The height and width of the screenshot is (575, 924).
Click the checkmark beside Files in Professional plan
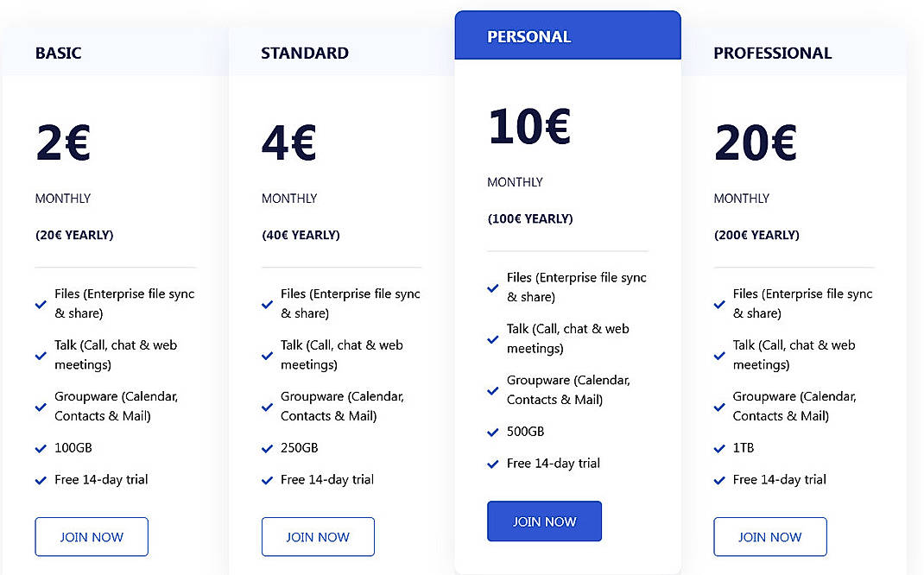tap(719, 304)
